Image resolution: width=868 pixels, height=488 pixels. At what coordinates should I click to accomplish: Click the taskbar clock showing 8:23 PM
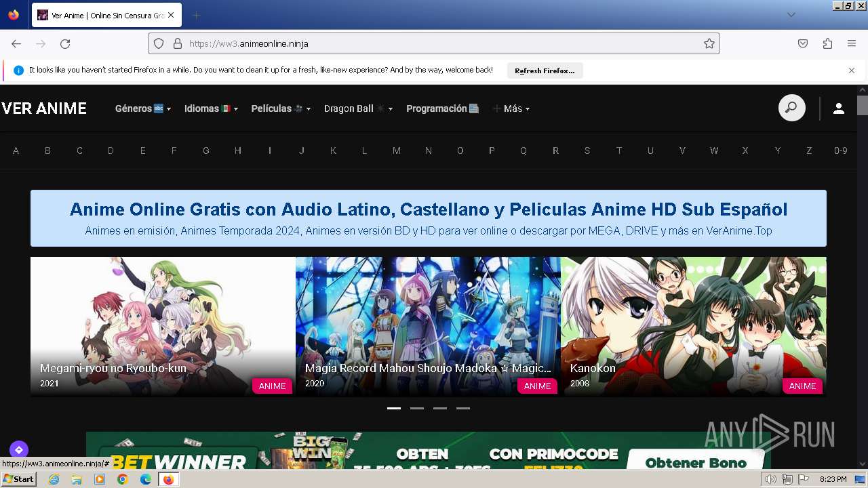(833, 479)
